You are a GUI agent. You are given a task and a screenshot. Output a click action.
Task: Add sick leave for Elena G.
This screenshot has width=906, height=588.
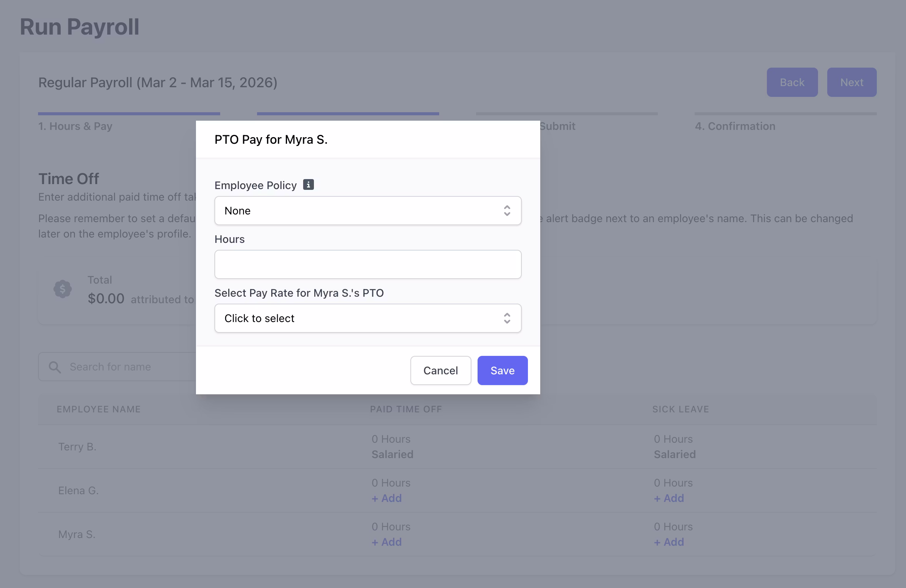[669, 498]
